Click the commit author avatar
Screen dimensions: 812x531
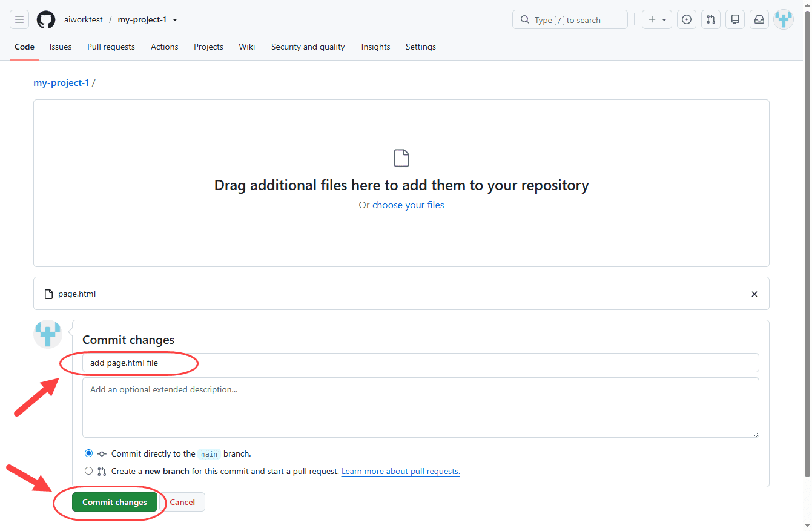click(x=48, y=334)
